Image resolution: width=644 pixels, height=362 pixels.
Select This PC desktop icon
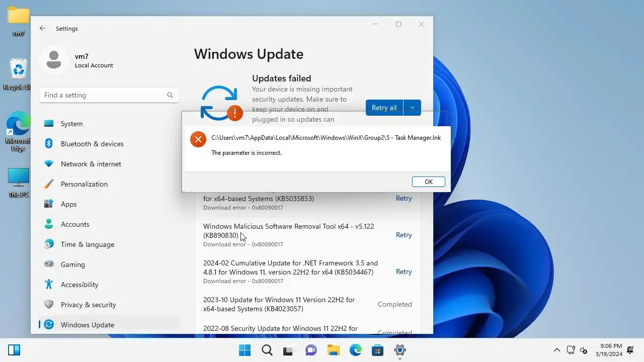point(19,183)
